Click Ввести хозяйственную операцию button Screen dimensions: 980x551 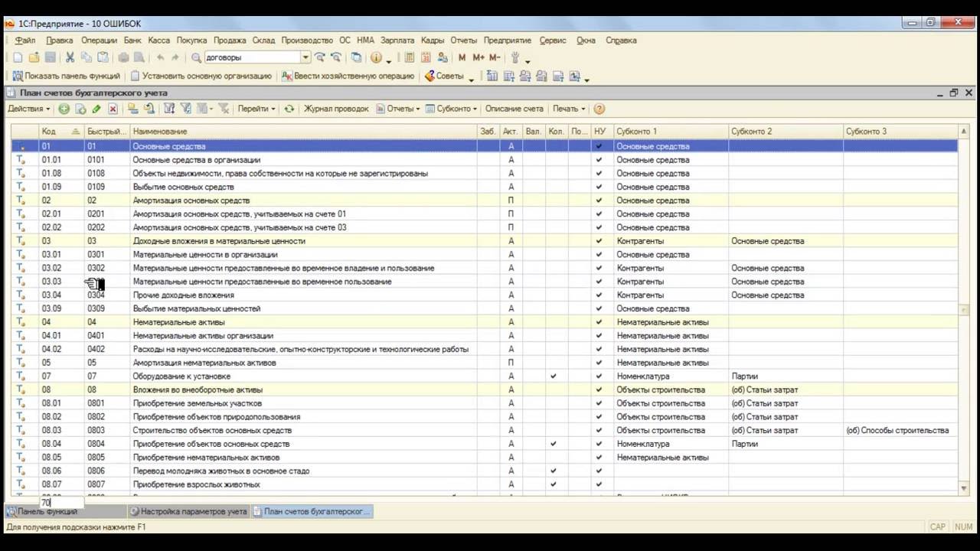click(x=348, y=76)
